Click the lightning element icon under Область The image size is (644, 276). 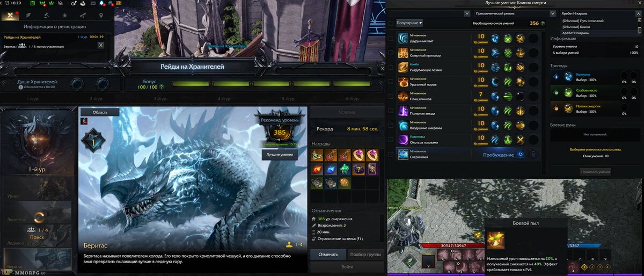84,121
